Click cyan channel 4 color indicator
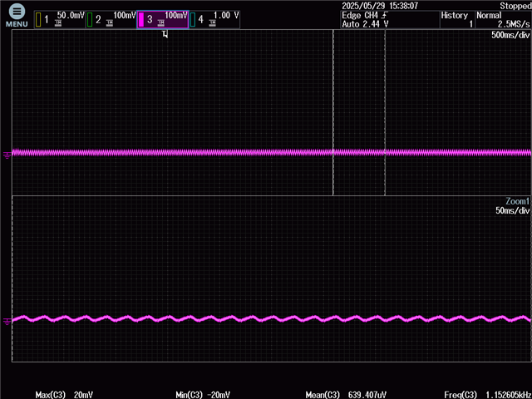The width and height of the screenshot is (532, 399). click(193, 20)
